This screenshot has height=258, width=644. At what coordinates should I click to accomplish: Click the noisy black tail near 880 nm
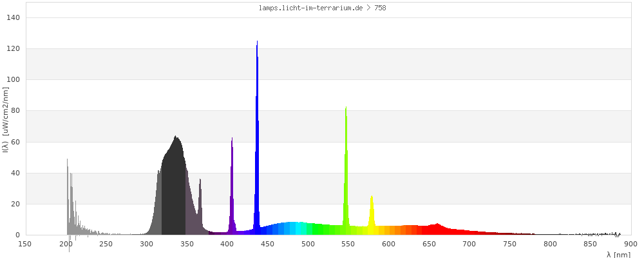coord(615,234)
